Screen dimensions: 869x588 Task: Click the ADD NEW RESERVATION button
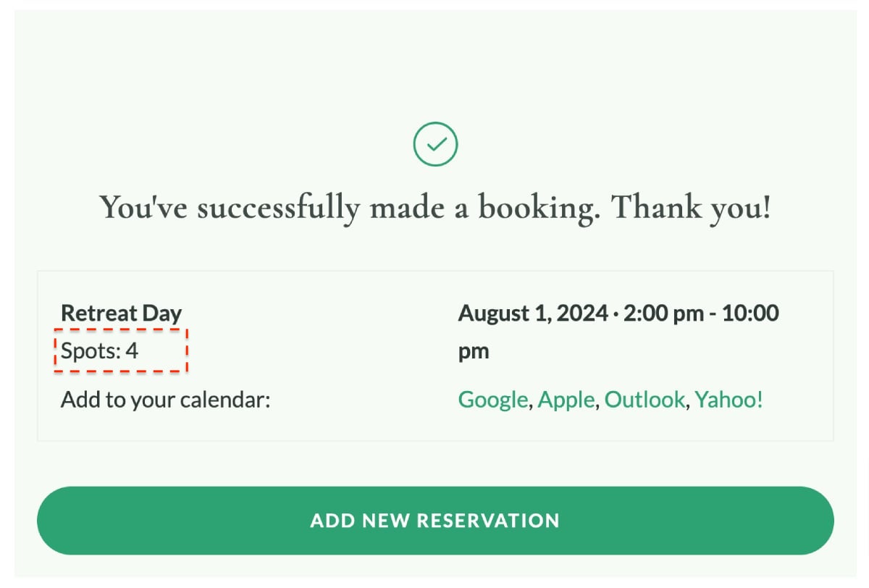(x=435, y=521)
